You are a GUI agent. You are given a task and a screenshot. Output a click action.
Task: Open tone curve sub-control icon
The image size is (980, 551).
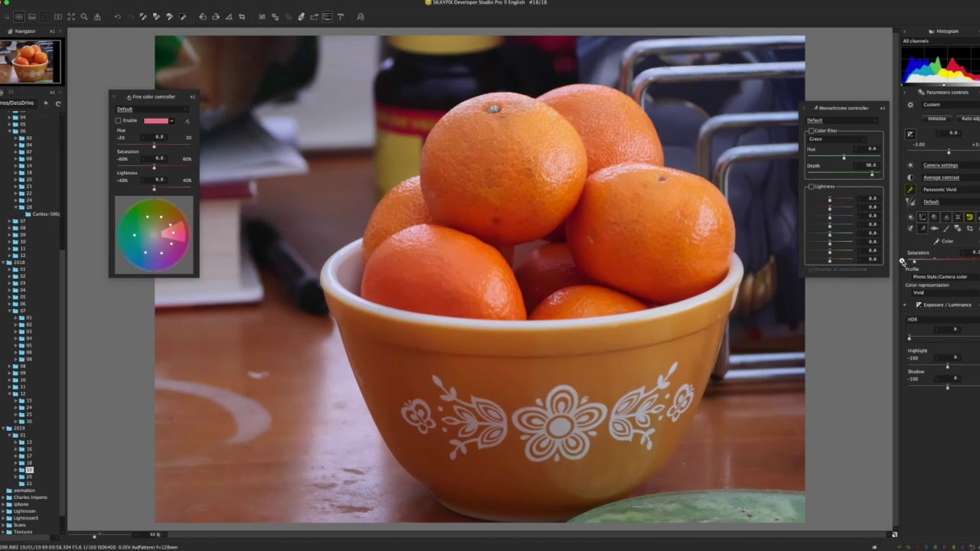923,217
